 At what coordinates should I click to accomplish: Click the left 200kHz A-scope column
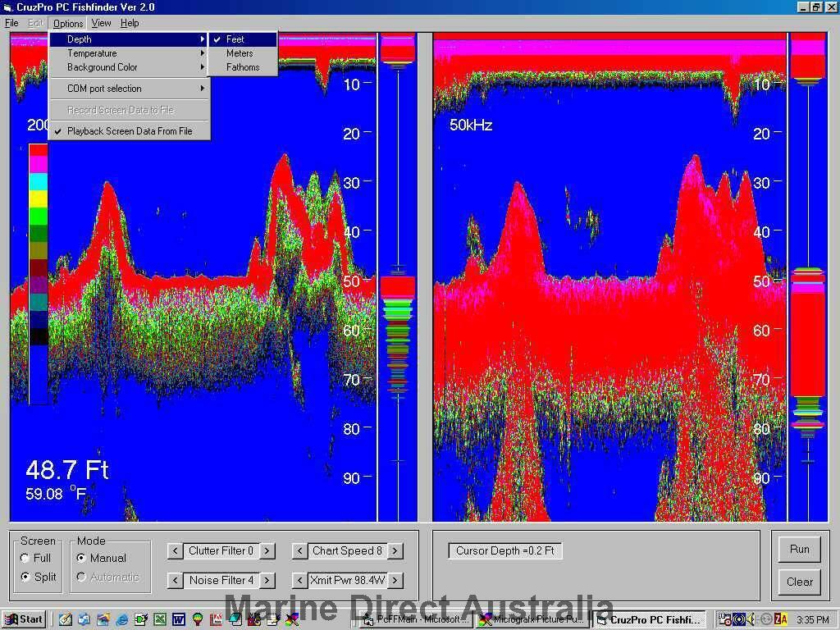tap(398, 276)
